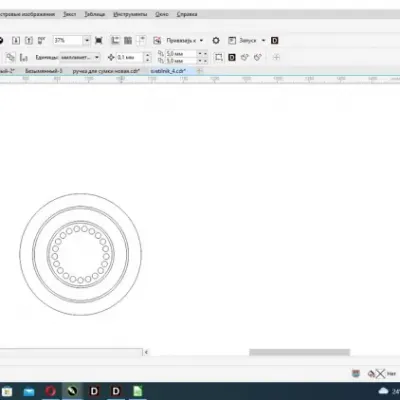Open the Текст menu
This screenshot has height=400, width=400.
[x=69, y=14]
